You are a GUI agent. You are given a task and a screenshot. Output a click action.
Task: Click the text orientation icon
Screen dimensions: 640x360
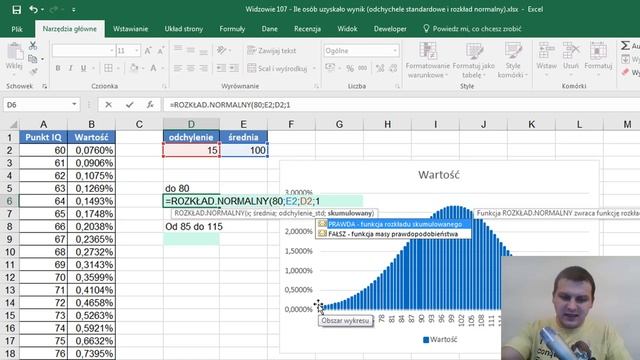click(x=222, y=51)
